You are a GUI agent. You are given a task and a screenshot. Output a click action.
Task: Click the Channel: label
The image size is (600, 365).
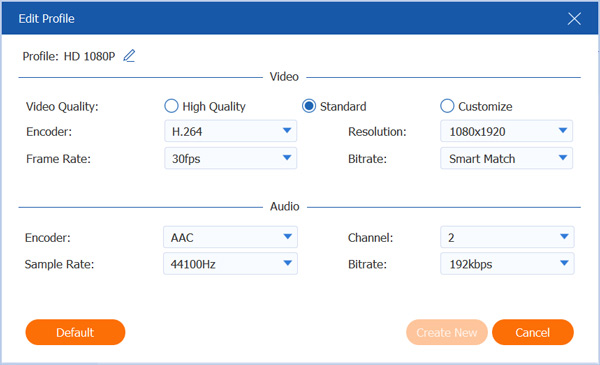click(x=370, y=238)
